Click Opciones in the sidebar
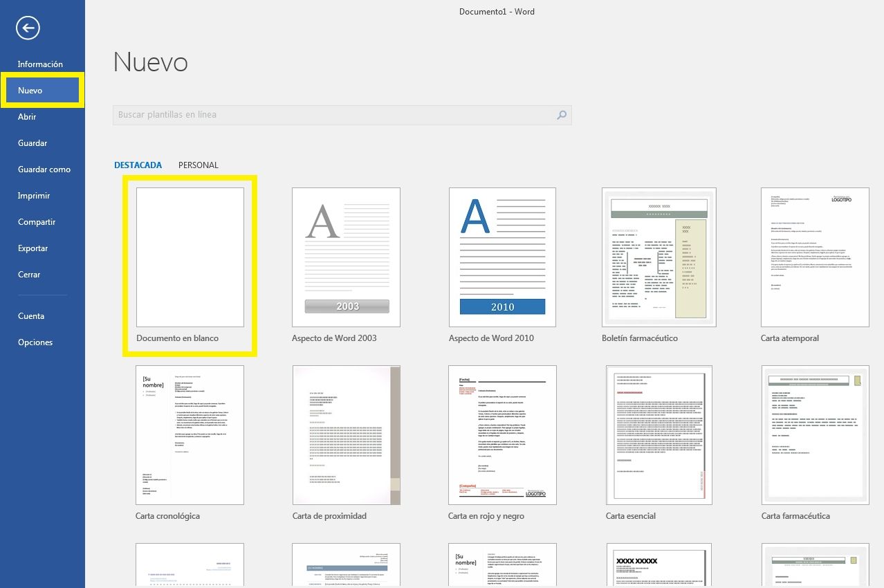Viewport: 884px width, 588px height. pos(35,342)
